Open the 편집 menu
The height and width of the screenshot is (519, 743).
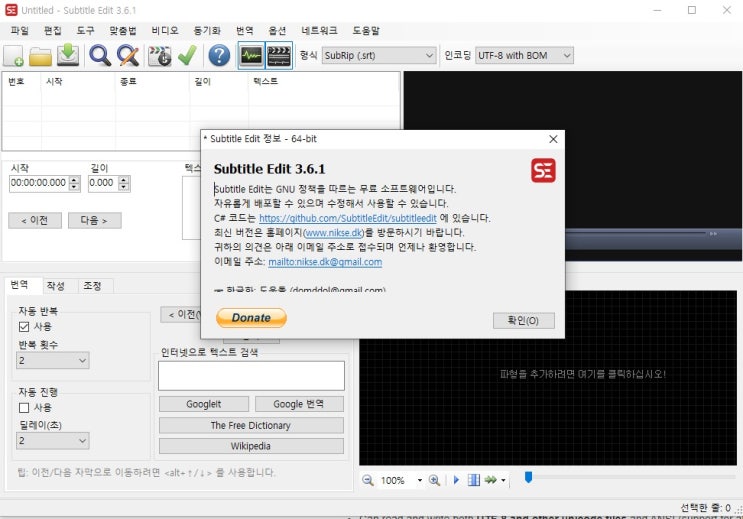click(53, 31)
